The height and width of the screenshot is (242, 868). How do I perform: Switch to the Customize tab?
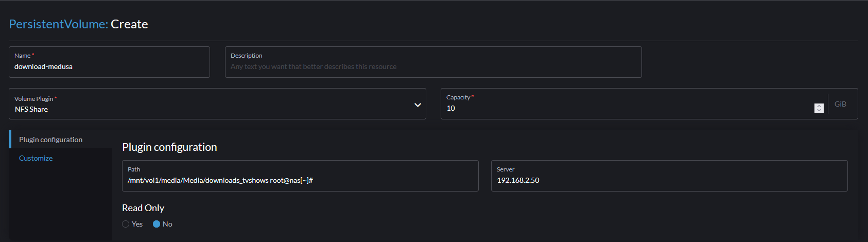pos(36,158)
